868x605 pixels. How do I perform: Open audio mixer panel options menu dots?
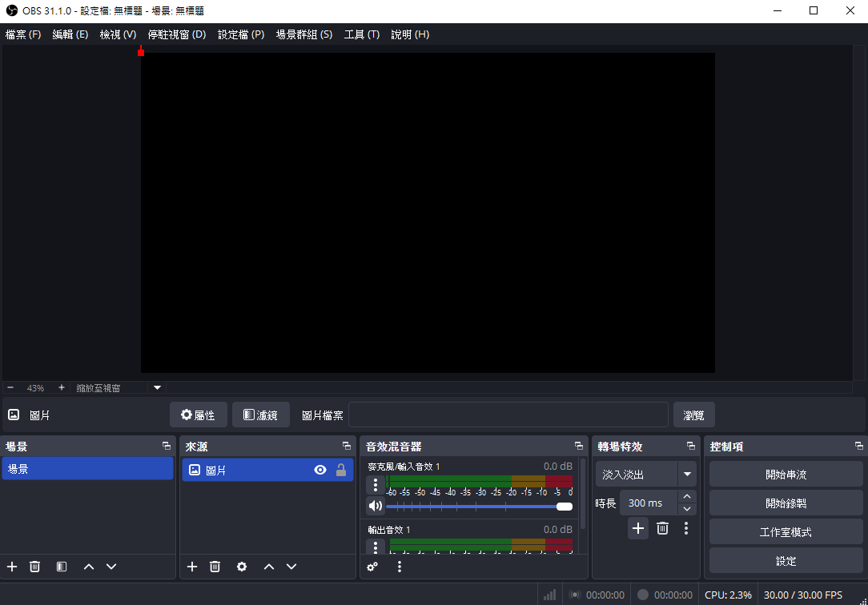[399, 567]
